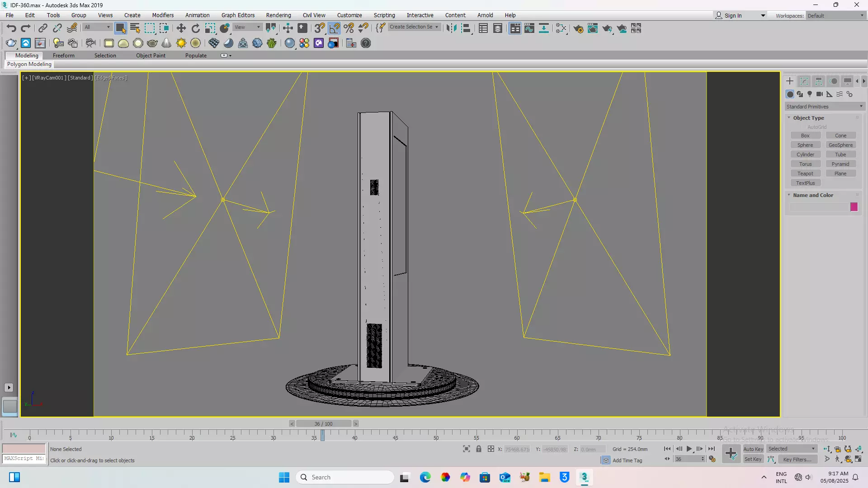The image size is (868, 488).
Task: Toggle the 3D Snaps button
Action: pos(320,28)
